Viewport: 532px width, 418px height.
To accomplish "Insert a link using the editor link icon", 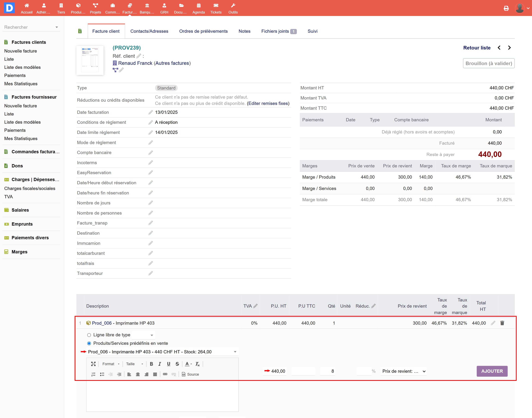I will pos(165,374).
